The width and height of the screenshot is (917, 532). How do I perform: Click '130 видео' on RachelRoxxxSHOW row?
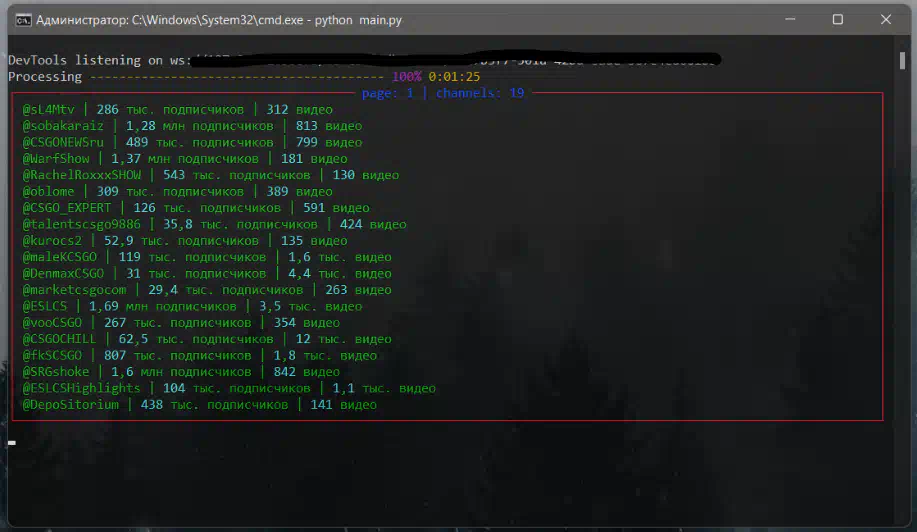click(x=366, y=175)
